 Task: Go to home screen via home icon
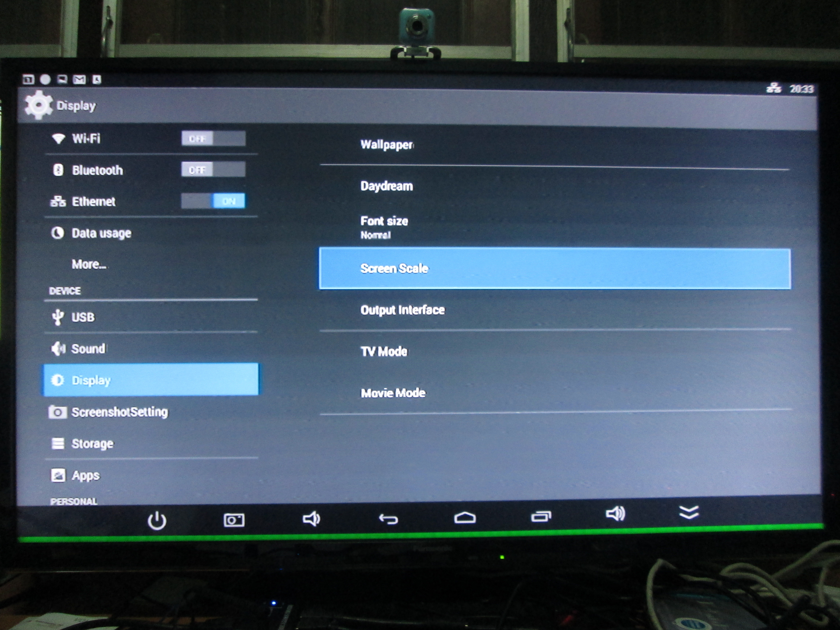tap(465, 517)
